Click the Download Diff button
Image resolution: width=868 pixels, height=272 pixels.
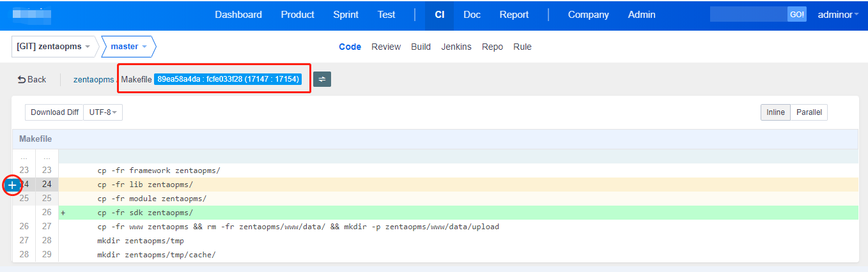54,112
